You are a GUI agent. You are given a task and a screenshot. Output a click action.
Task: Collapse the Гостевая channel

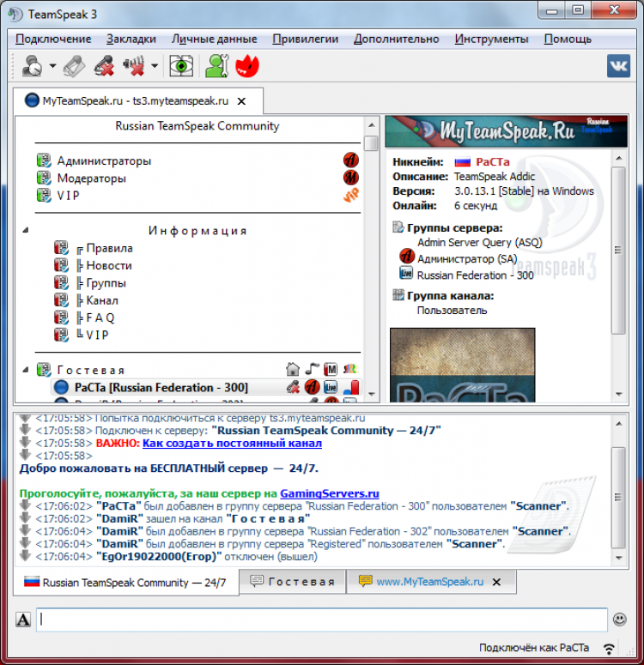click(26, 370)
